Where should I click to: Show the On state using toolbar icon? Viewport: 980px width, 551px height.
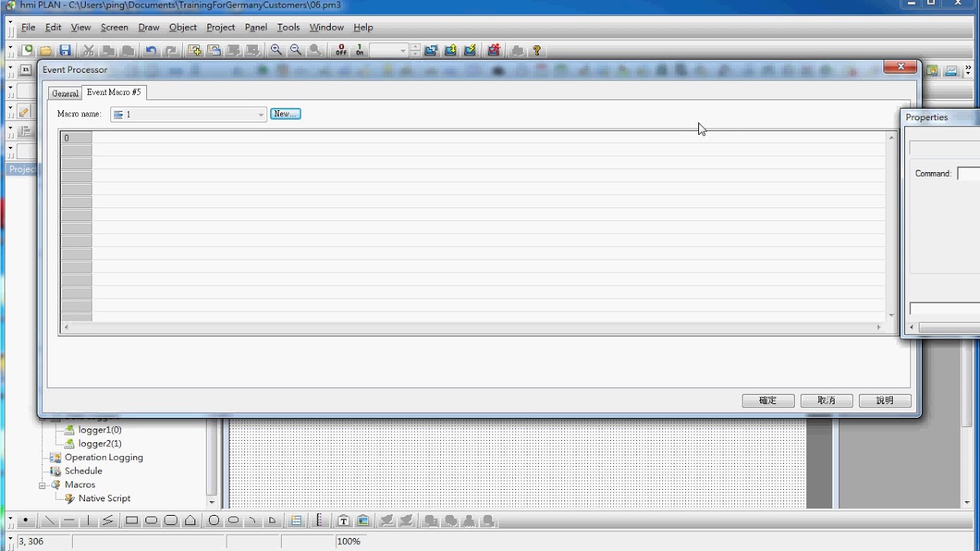(x=360, y=51)
